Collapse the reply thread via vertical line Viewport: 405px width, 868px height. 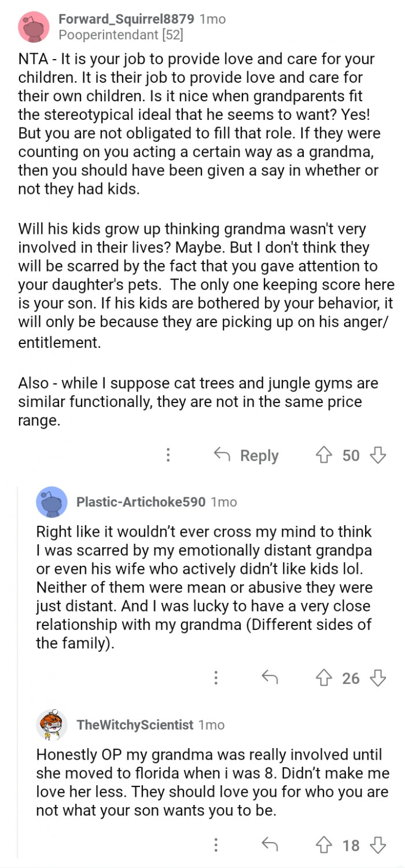click(18, 666)
